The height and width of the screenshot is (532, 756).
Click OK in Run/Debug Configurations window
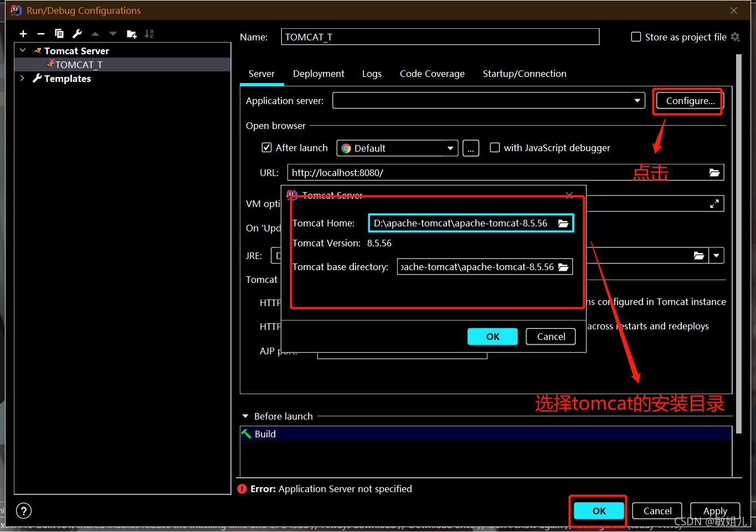[x=599, y=511]
